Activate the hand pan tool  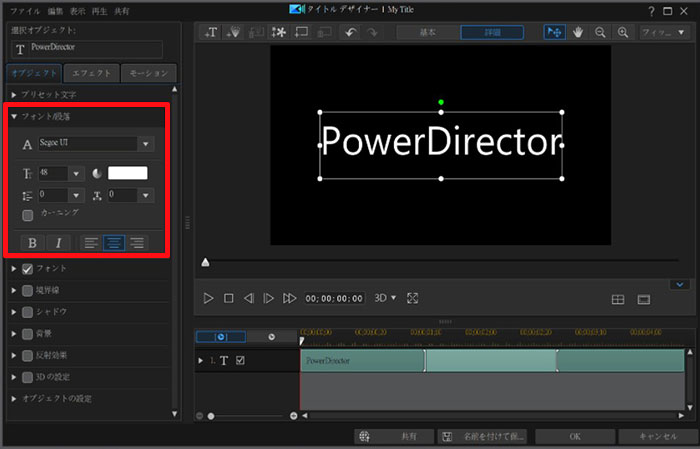pos(578,32)
